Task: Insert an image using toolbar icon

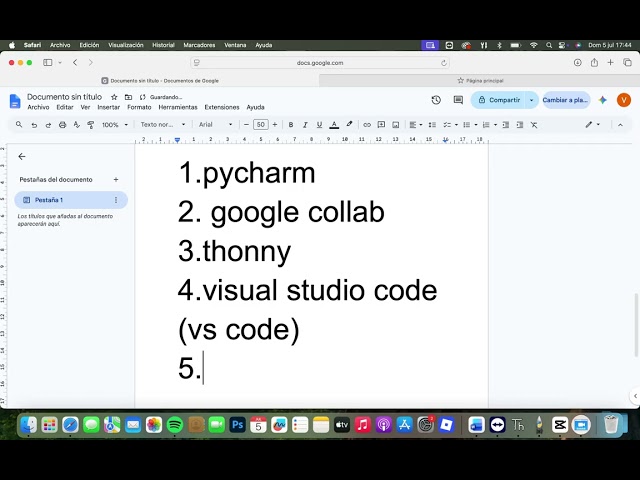Action: point(396,124)
